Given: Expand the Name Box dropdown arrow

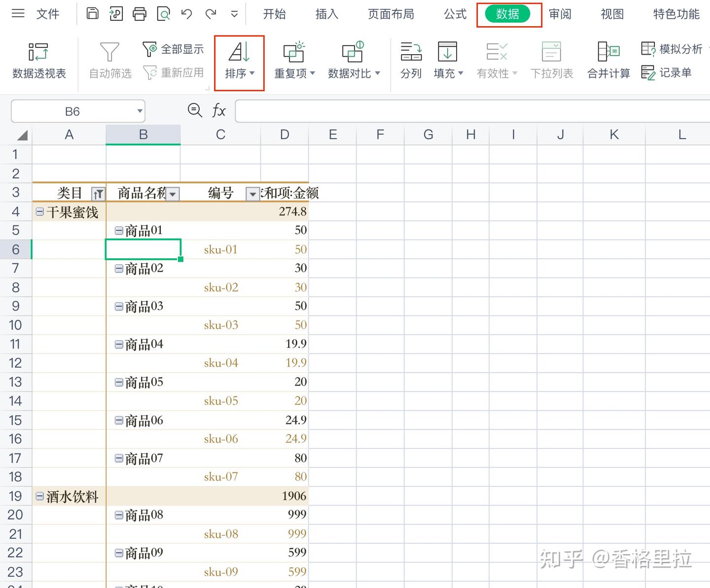Looking at the screenshot, I should (140, 111).
